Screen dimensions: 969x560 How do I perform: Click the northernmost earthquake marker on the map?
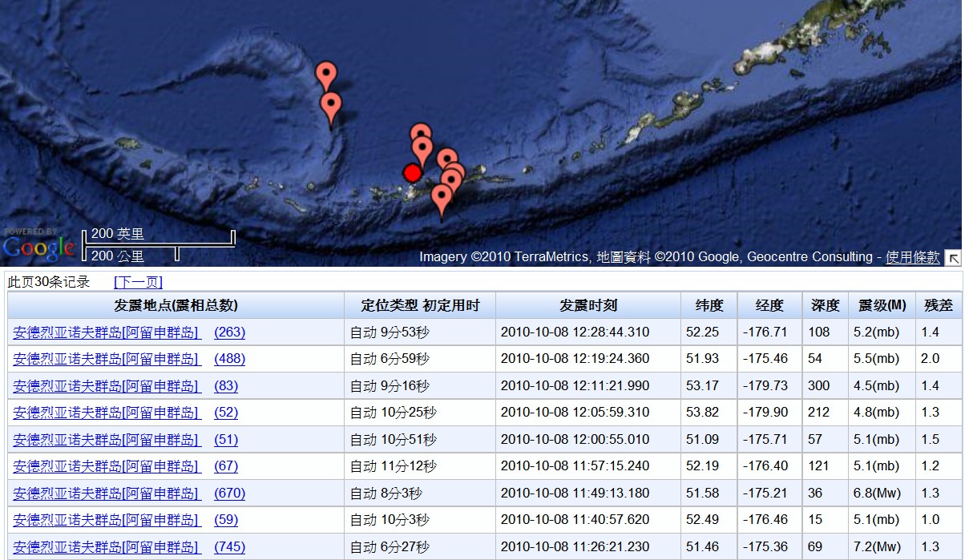tap(325, 75)
